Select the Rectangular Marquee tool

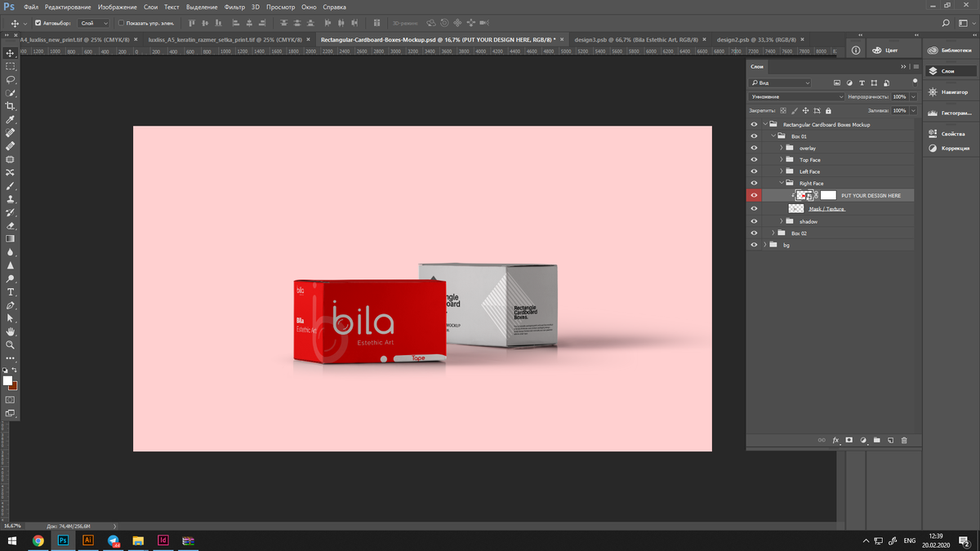pyautogui.click(x=11, y=66)
